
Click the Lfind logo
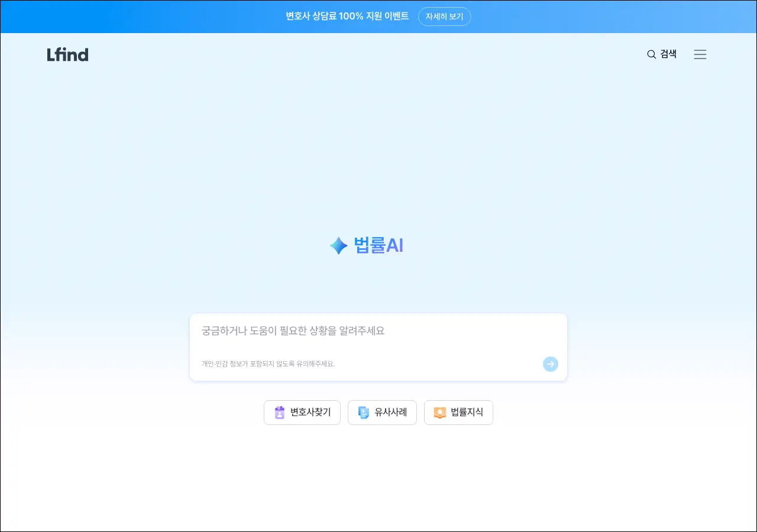point(67,54)
